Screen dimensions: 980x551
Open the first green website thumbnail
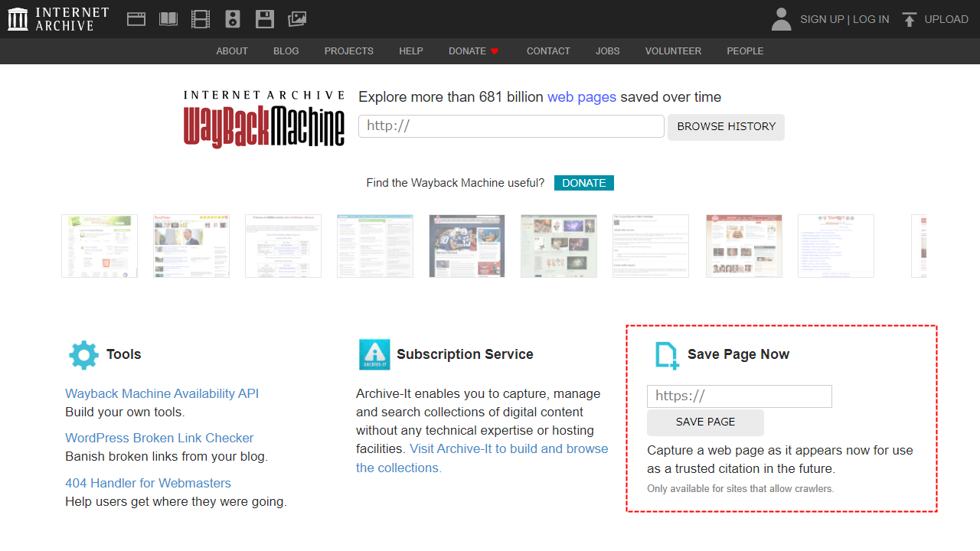pos(100,246)
